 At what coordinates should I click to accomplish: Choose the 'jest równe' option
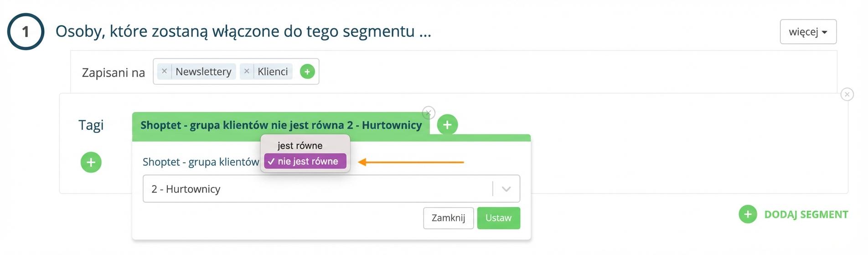pyautogui.click(x=300, y=146)
